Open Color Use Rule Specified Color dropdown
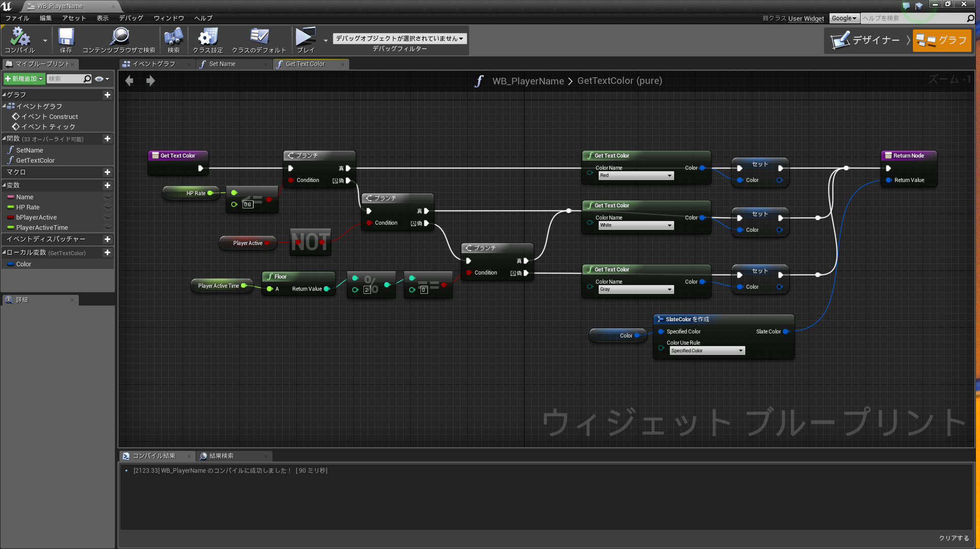 click(x=707, y=351)
